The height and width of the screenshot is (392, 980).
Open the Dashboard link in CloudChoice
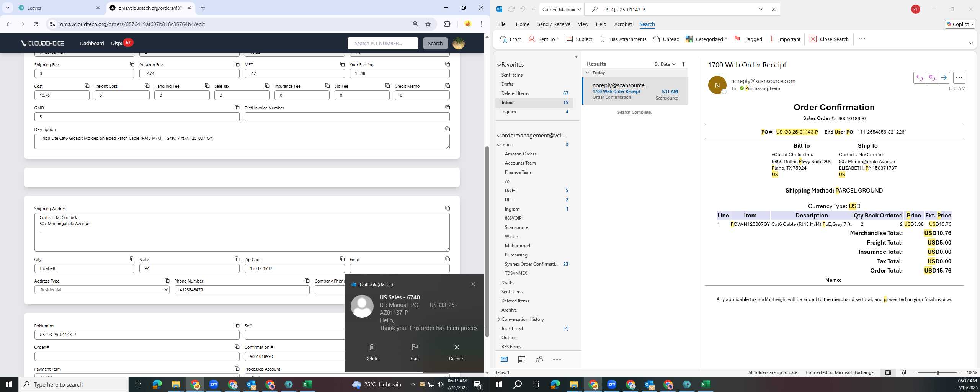pos(92,43)
